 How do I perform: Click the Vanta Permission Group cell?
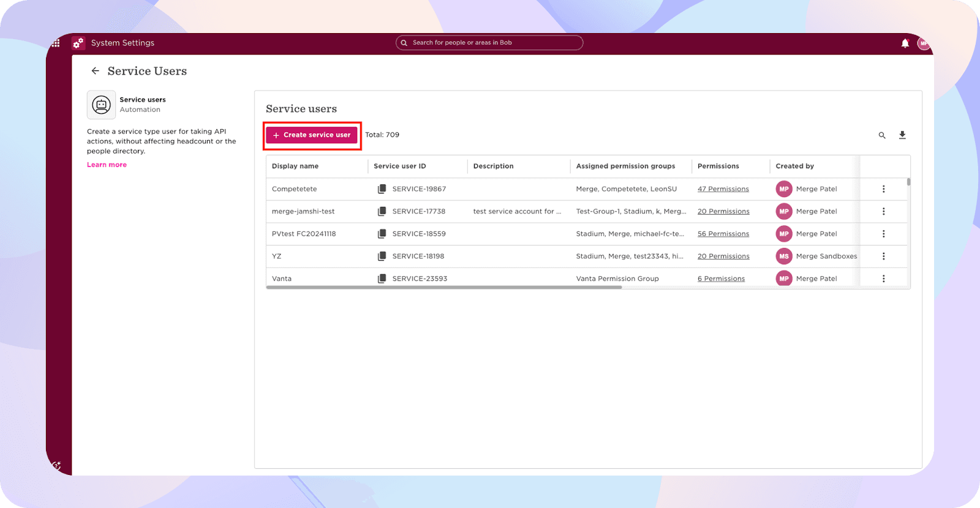tap(617, 278)
